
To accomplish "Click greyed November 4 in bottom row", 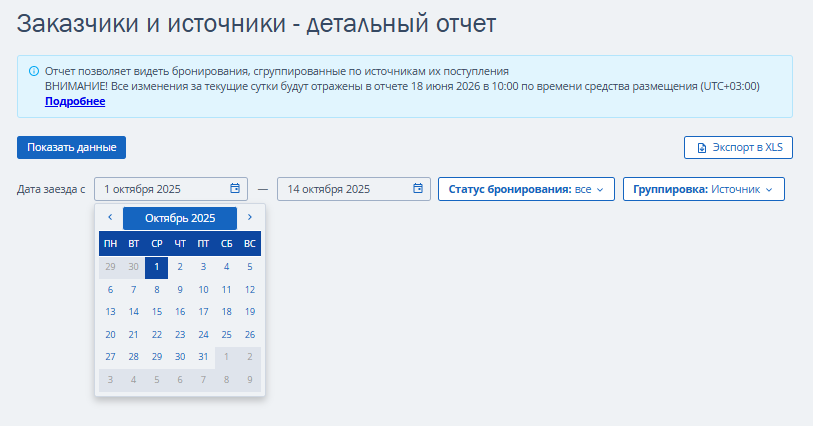I will click(133, 380).
